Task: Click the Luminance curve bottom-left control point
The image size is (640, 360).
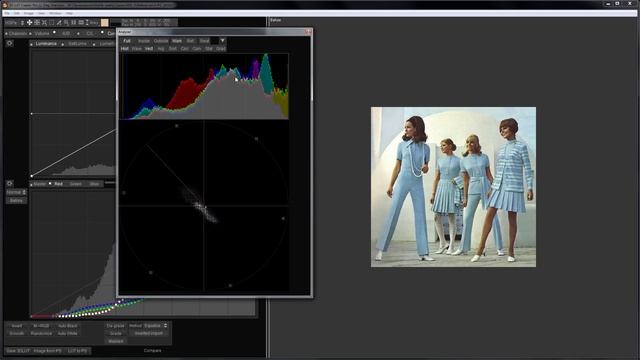Action: point(31,176)
